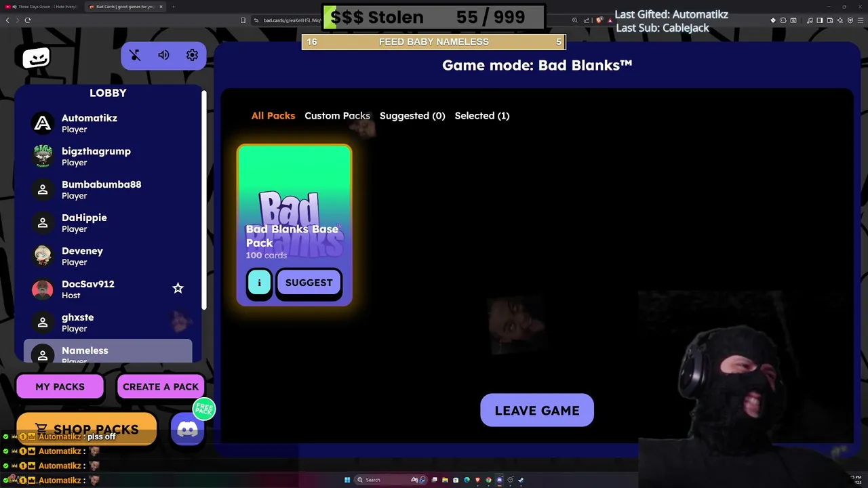Toggle the browser sidebar panel icon
Image resolution: width=868 pixels, height=488 pixels.
click(x=820, y=20)
